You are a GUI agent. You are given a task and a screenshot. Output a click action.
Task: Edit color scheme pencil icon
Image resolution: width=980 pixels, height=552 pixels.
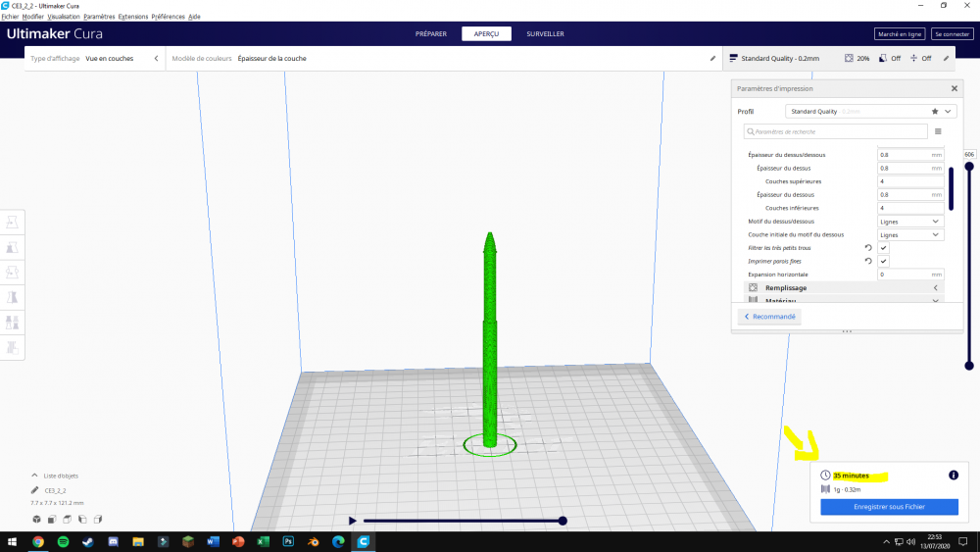(712, 58)
